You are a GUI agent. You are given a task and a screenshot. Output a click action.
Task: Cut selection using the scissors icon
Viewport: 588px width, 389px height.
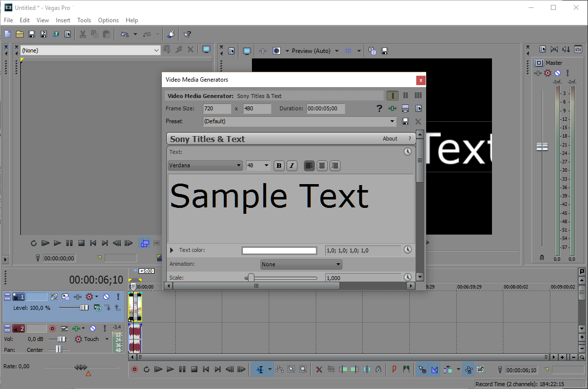(83, 34)
